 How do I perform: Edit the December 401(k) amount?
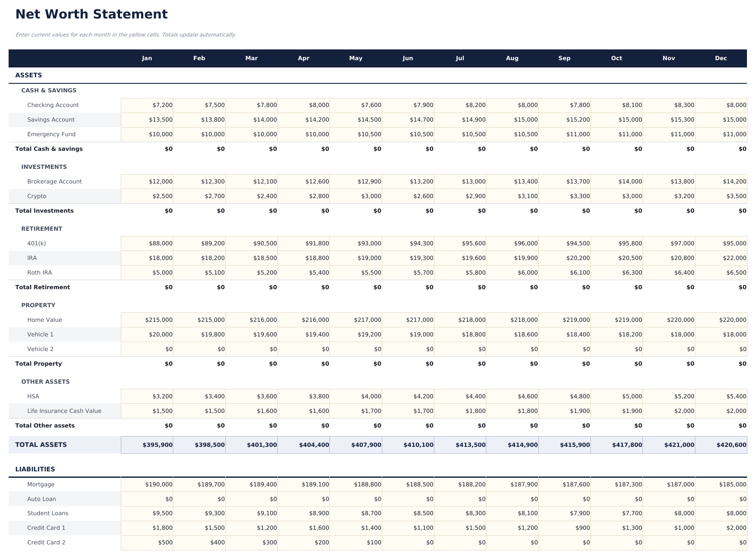tap(721, 243)
